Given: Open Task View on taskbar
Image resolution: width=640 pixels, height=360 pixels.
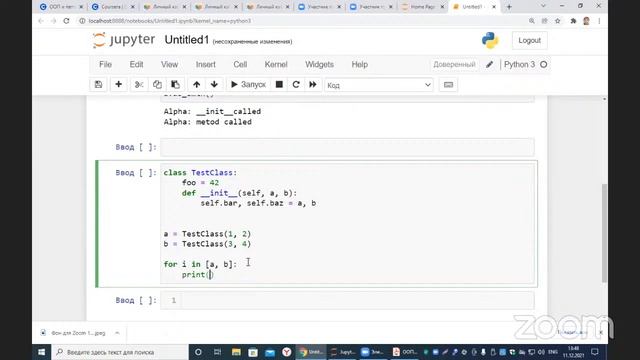Looking at the screenshot, I should [x=217, y=352].
